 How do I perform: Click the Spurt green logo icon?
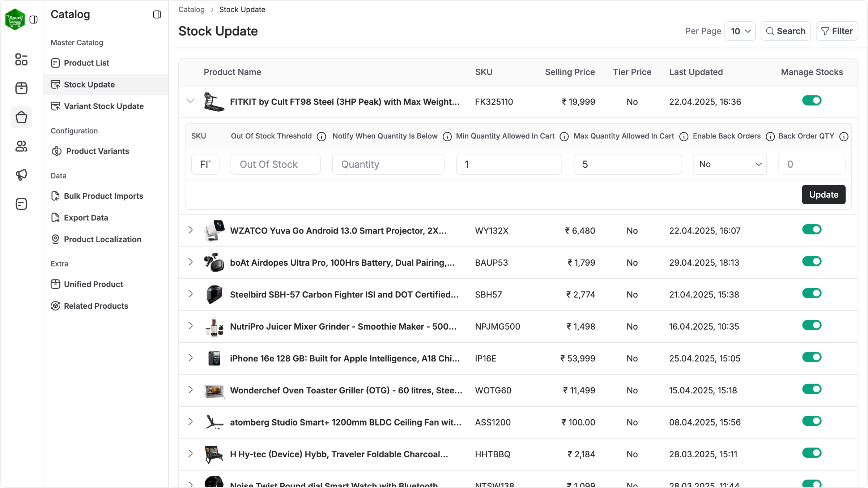click(x=15, y=19)
